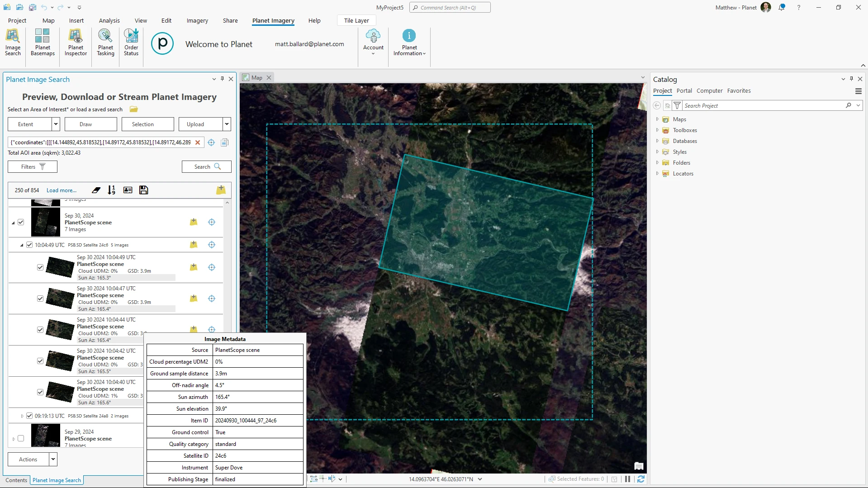Open the Planet Inspector tool
This screenshot has height=488, width=868.
76,43
